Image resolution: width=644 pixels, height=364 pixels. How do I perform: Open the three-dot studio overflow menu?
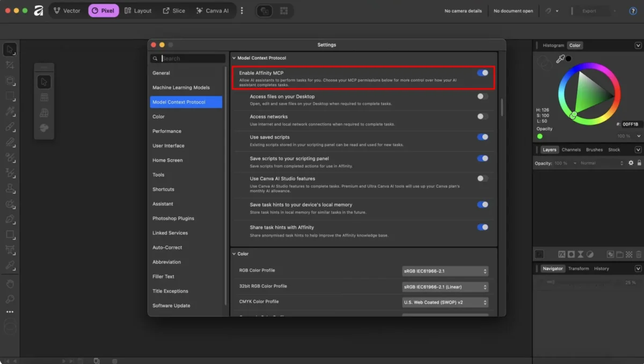coord(241,11)
